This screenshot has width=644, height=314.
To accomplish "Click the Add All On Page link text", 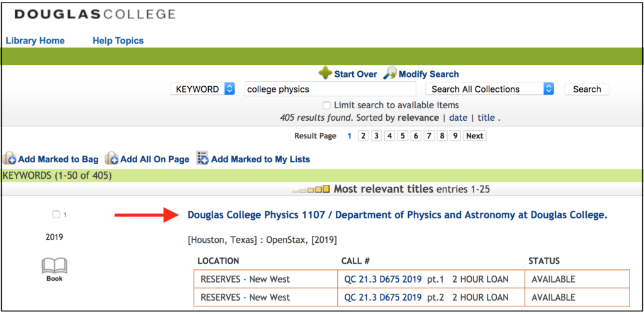I will (x=155, y=159).
